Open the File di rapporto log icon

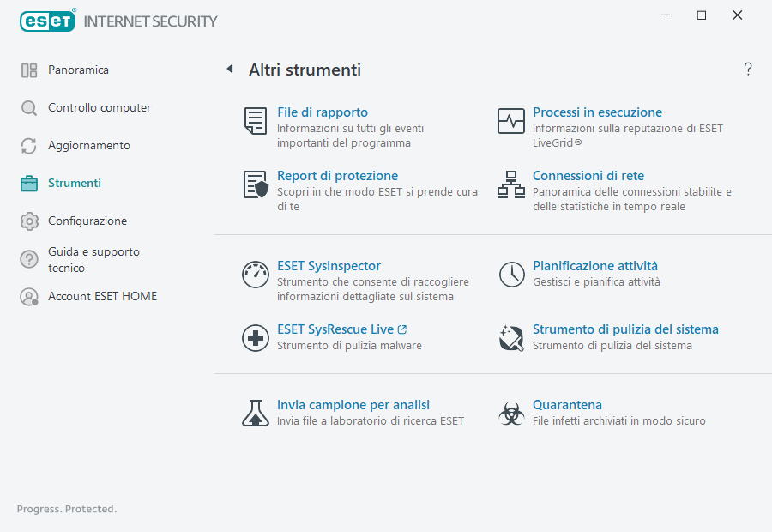pos(255,121)
